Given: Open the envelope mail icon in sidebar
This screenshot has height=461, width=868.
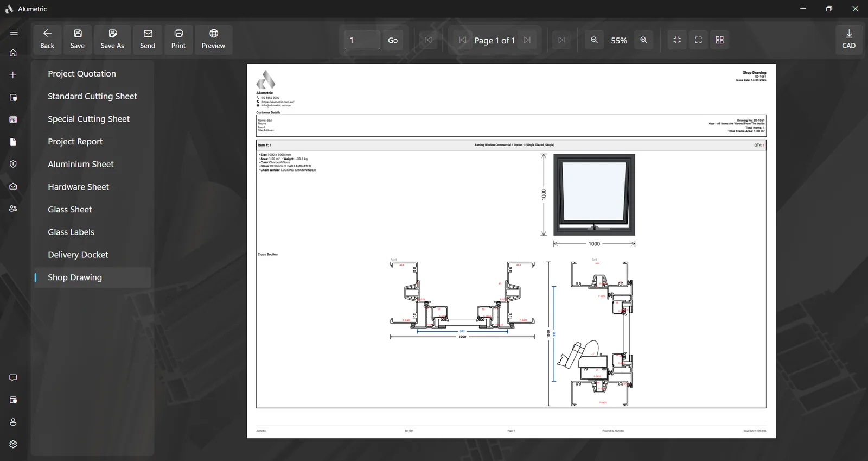Looking at the screenshot, I should 14,186.
